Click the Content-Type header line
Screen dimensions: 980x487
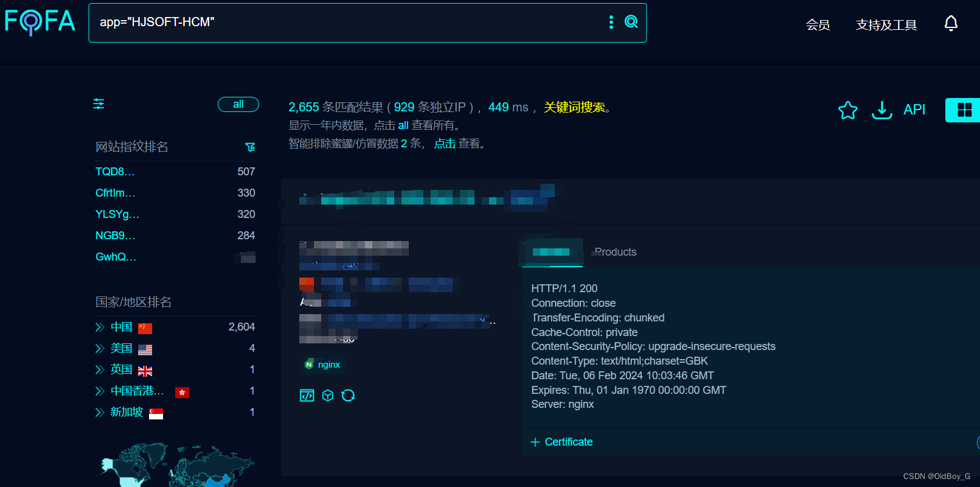[x=619, y=361]
